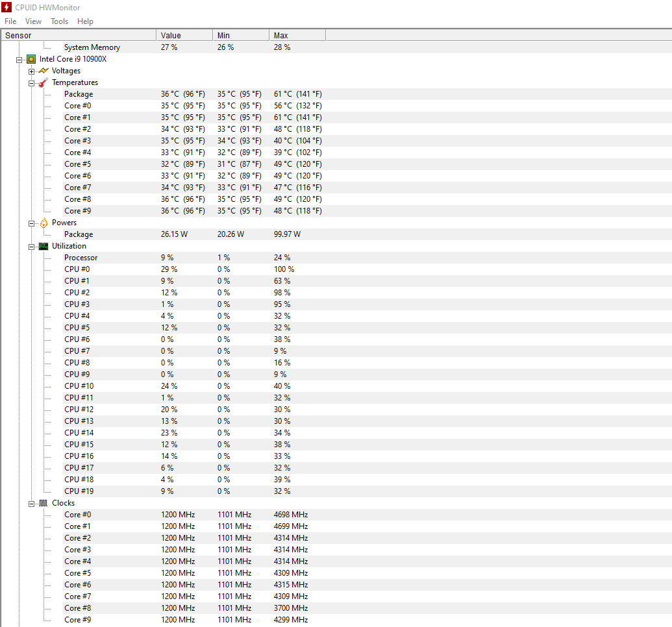
Task: Collapse the Powers section
Action: pyautogui.click(x=31, y=223)
